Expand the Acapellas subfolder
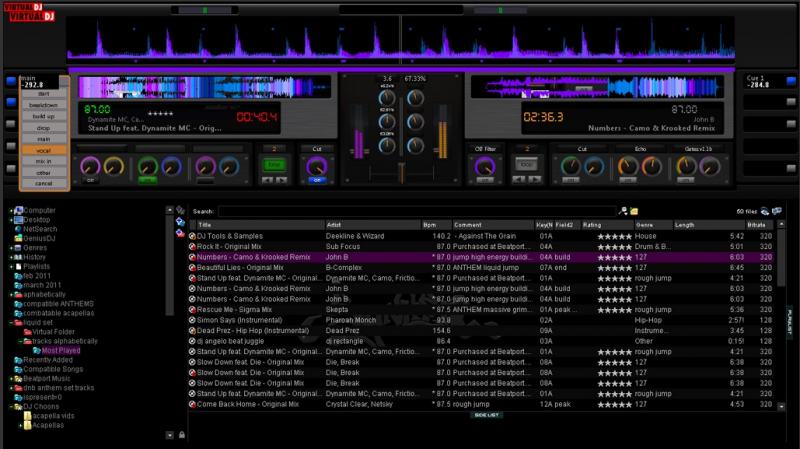 pos(20,425)
